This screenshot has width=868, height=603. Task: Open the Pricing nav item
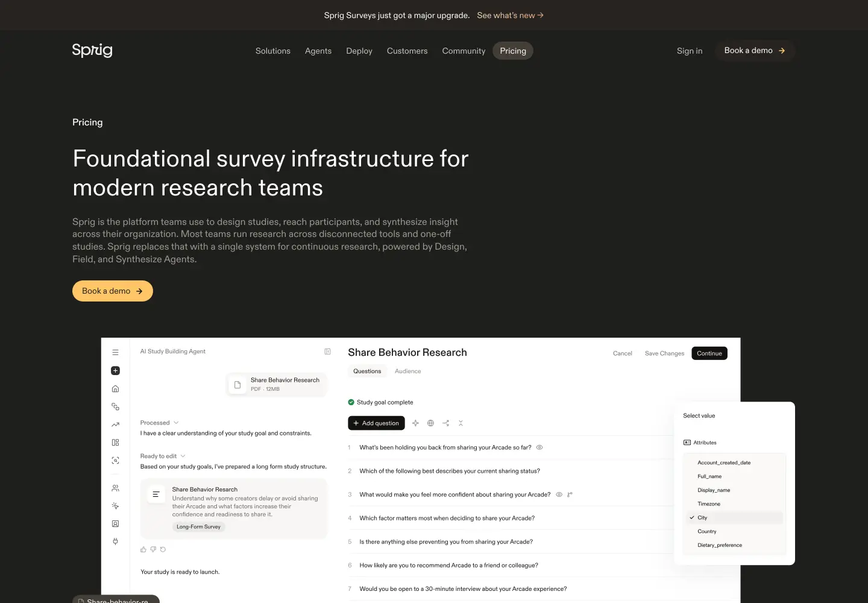(x=513, y=51)
